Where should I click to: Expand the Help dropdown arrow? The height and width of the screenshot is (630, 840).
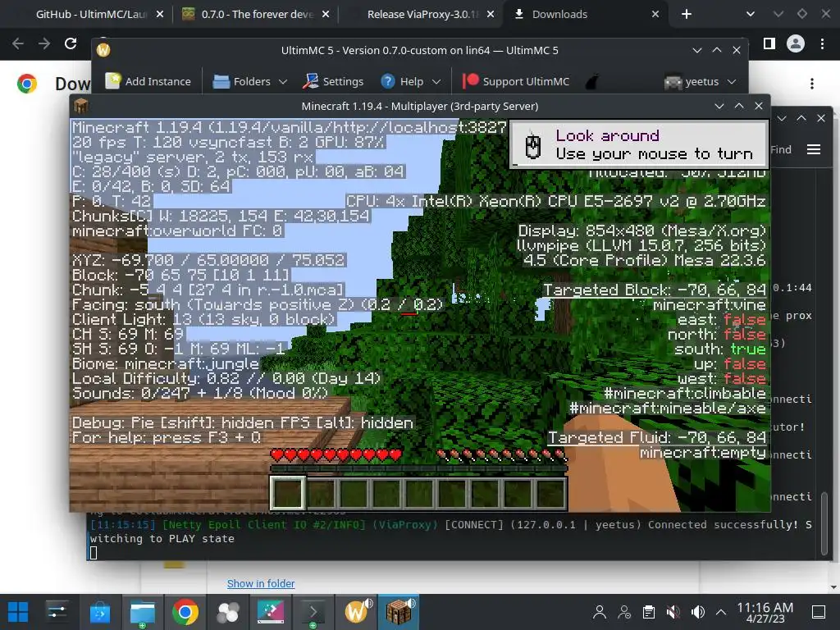pos(436,82)
